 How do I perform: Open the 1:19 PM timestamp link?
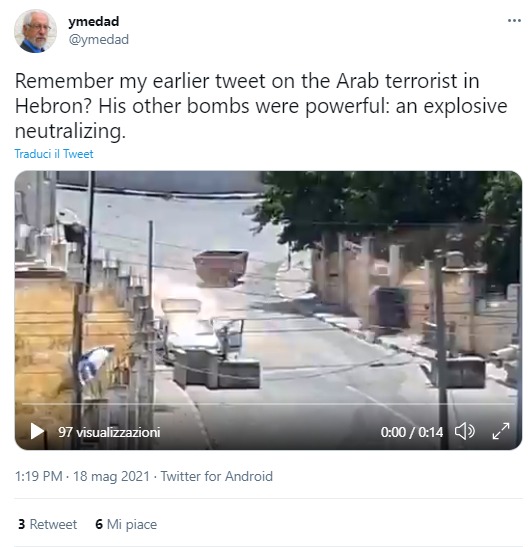[x=39, y=476]
